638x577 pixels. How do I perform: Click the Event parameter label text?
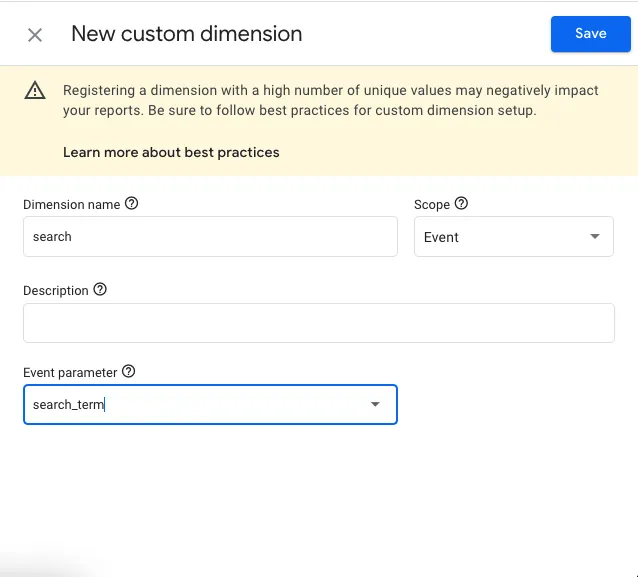pos(70,373)
